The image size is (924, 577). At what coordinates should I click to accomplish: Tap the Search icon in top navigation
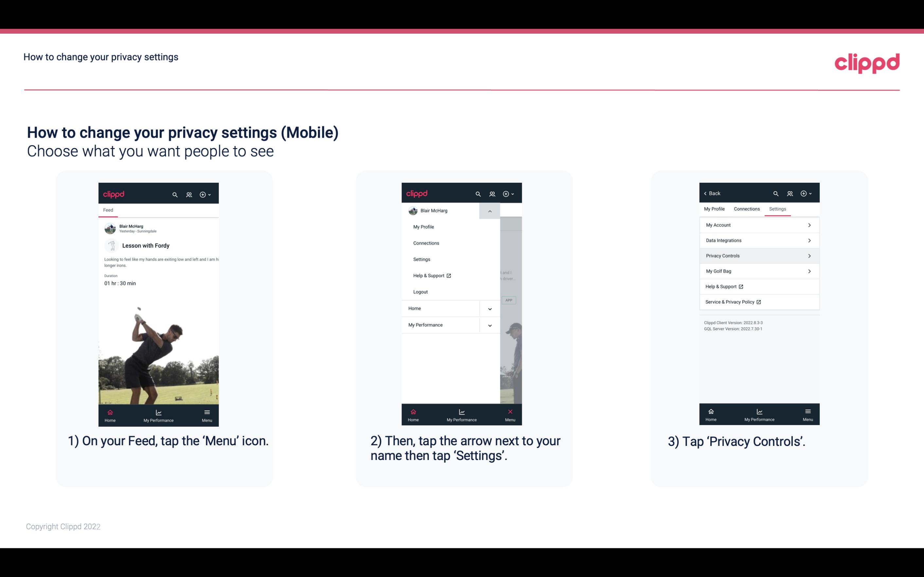tap(175, 194)
